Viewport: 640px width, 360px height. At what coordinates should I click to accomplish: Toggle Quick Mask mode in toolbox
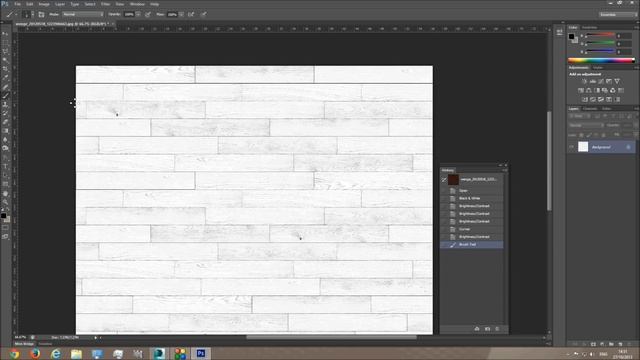click(x=5, y=228)
